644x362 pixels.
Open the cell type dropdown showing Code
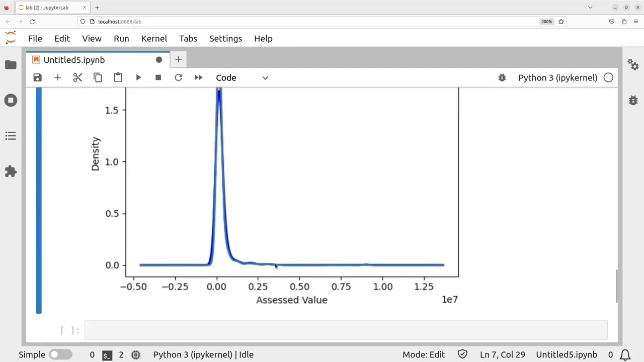(242, 78)
